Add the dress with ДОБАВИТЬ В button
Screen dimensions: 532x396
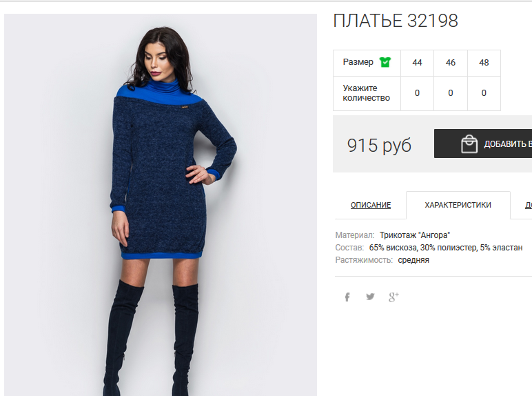click(x=483, y=143)
